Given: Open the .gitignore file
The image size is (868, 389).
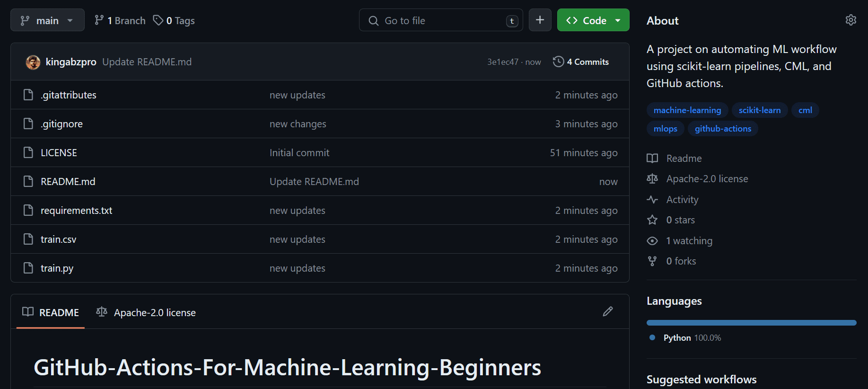Looking at the screenshot, I should (61, 124).
